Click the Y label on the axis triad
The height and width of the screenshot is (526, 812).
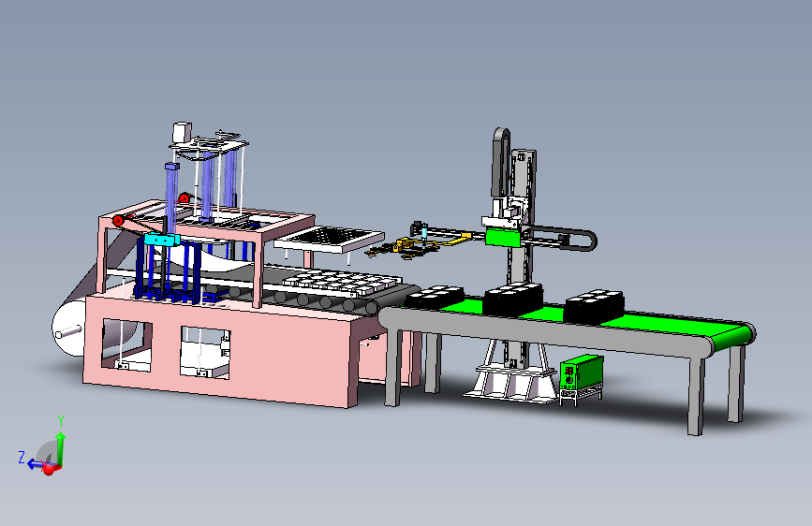tap(61, 421)
